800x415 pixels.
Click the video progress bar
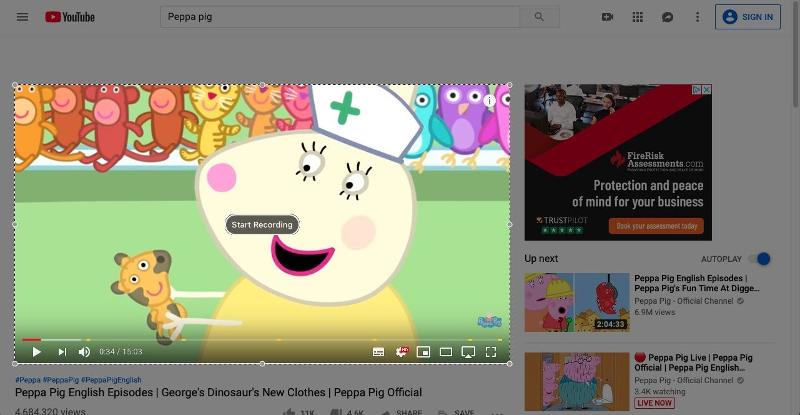click(262, 339)
